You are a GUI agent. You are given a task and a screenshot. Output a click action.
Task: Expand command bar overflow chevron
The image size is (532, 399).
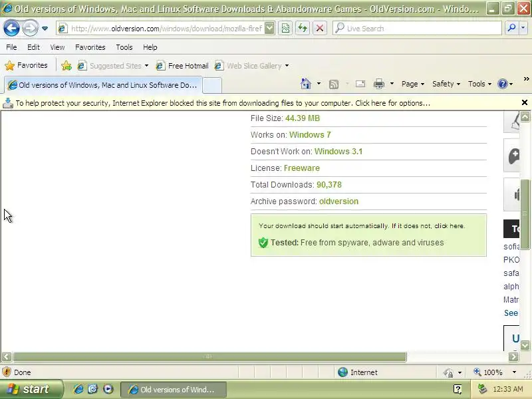click(526, 78)
